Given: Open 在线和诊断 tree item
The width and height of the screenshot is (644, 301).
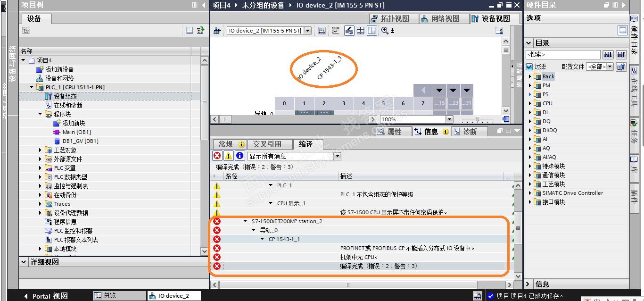Looking at the screenshot, I should click(68, 105).
